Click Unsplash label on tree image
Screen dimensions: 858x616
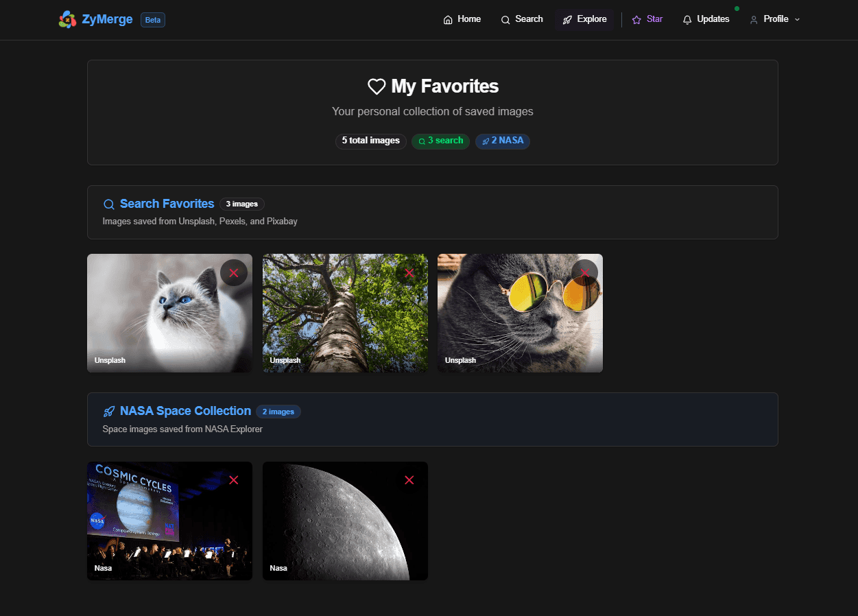[x=285, y=360]
